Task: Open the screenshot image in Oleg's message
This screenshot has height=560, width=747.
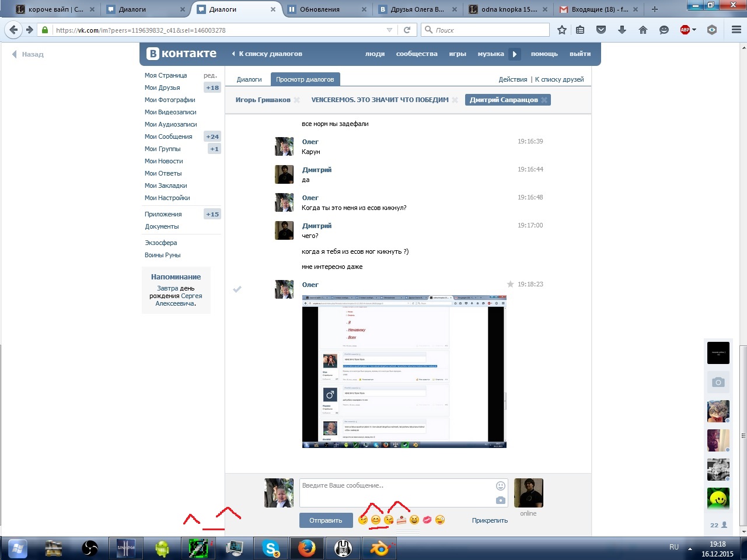Action: click(404, 372)
